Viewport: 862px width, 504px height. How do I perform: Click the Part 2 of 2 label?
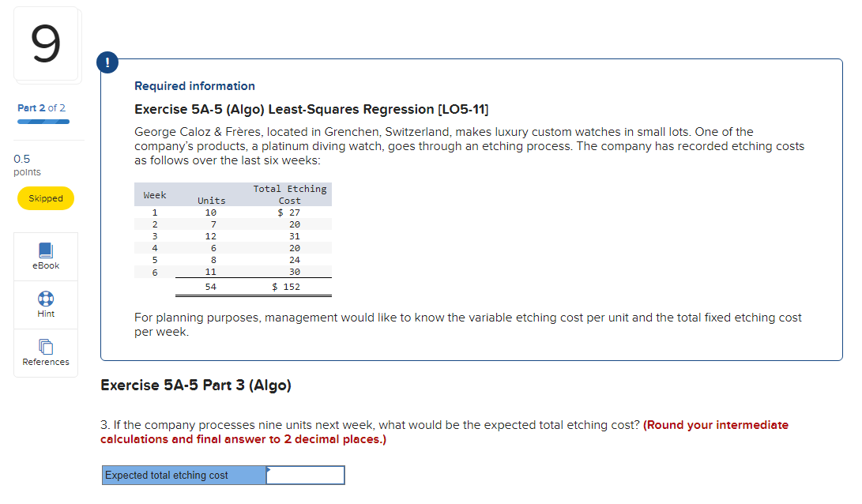click(x=41, y=107)
